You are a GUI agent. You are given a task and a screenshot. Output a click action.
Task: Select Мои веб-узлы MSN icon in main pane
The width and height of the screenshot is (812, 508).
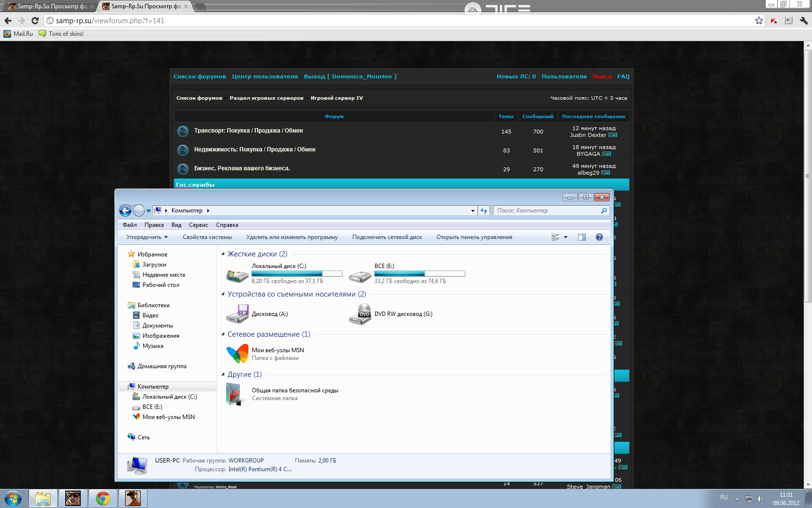237,354
